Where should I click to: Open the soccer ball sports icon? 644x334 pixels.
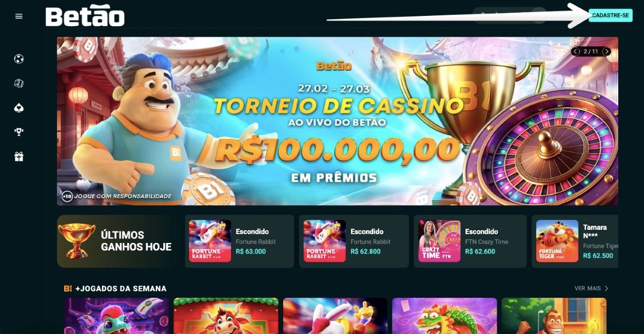[x=19, y=59]
